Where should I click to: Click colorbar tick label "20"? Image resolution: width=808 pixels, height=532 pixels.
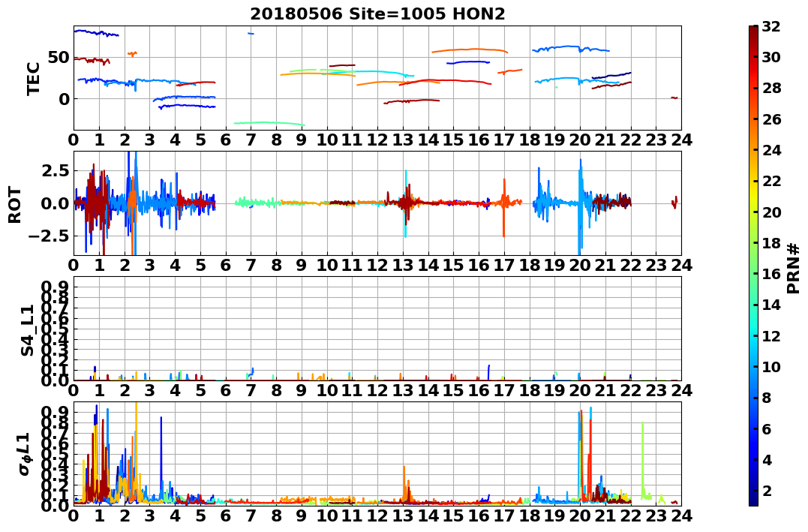coord(771,212)
